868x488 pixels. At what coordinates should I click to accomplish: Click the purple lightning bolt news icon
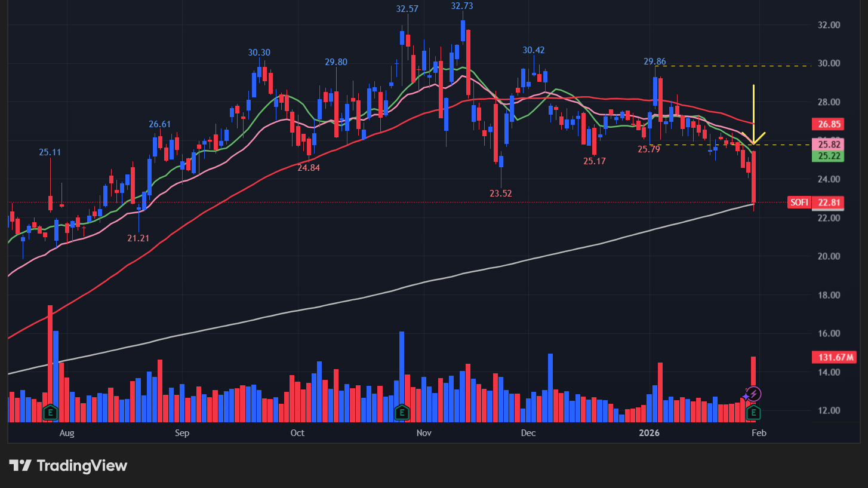click(754, 394)
